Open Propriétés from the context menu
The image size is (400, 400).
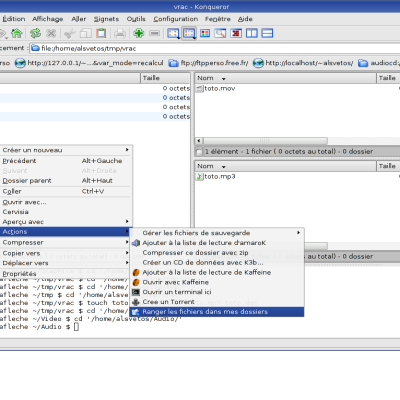66,274
